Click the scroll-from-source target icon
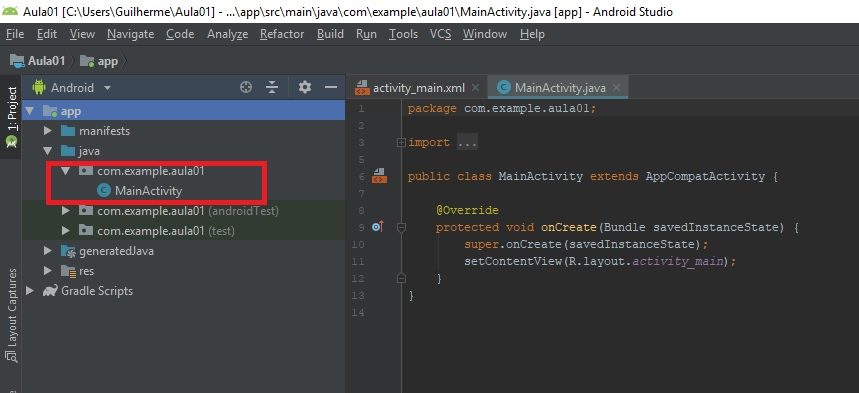 click(246, 87)
